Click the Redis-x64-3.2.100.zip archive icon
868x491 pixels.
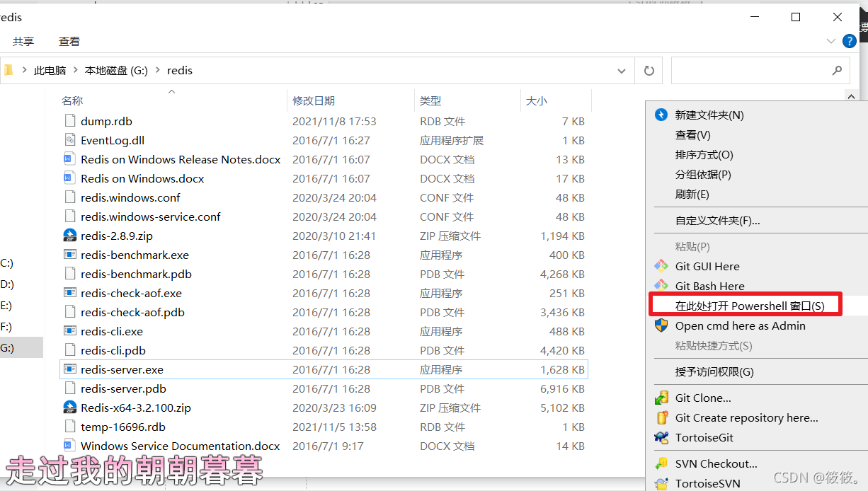(69, 408)
